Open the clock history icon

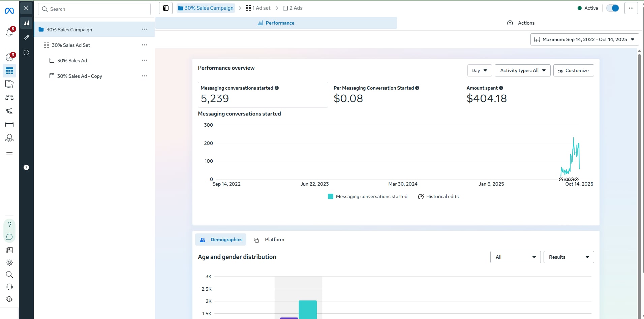26,53
